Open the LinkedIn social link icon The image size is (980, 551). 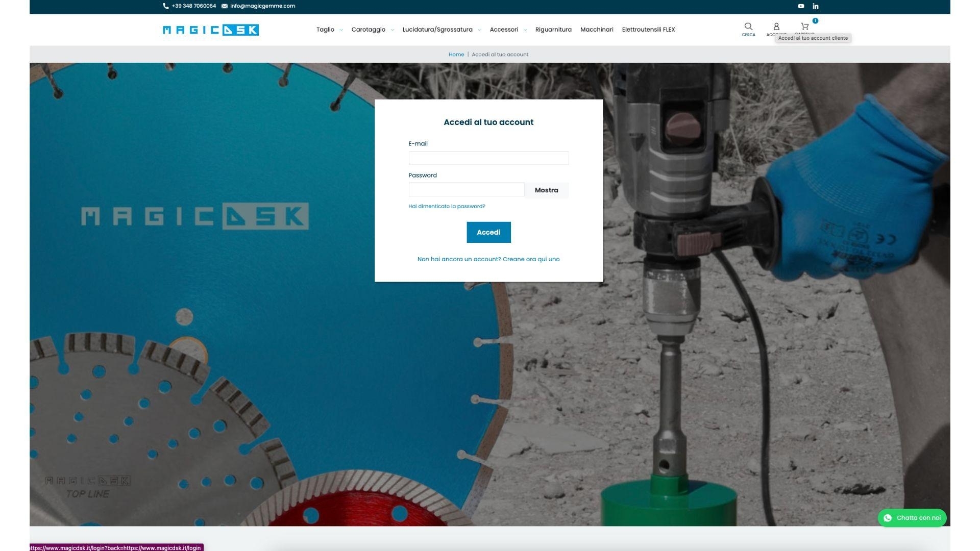(x=816, y=6)
